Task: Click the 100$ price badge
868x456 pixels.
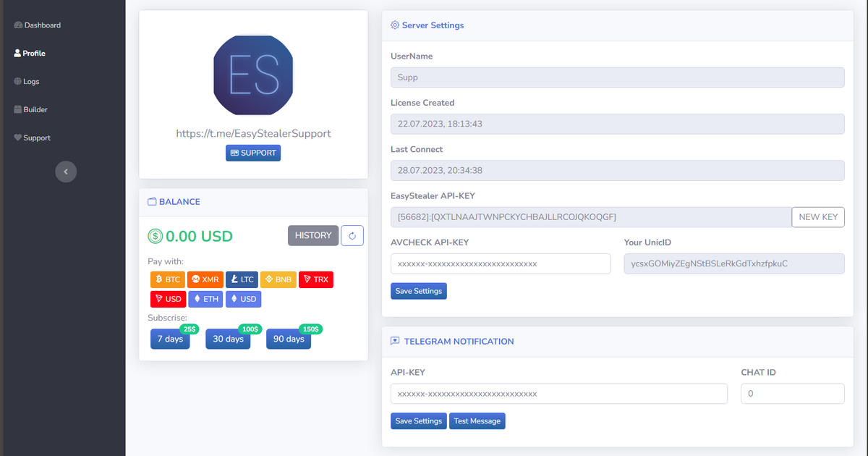Action: point(250,329)
